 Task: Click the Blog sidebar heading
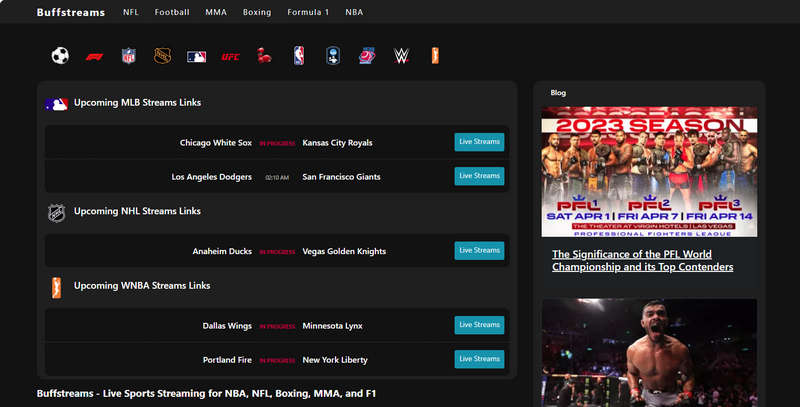coord(558,93)
